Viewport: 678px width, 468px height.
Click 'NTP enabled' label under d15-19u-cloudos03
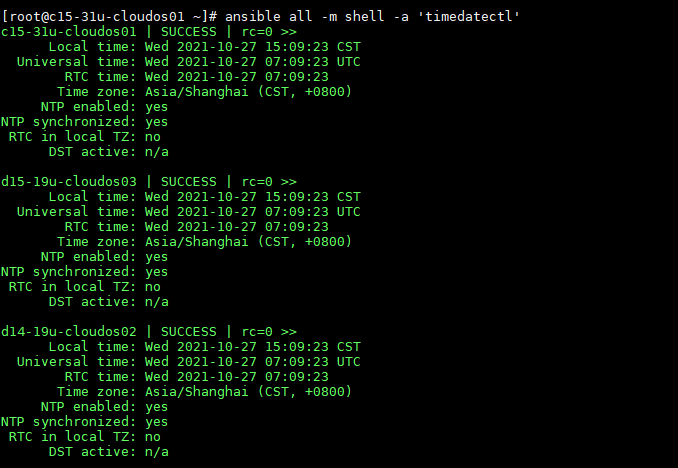(88, 257)
